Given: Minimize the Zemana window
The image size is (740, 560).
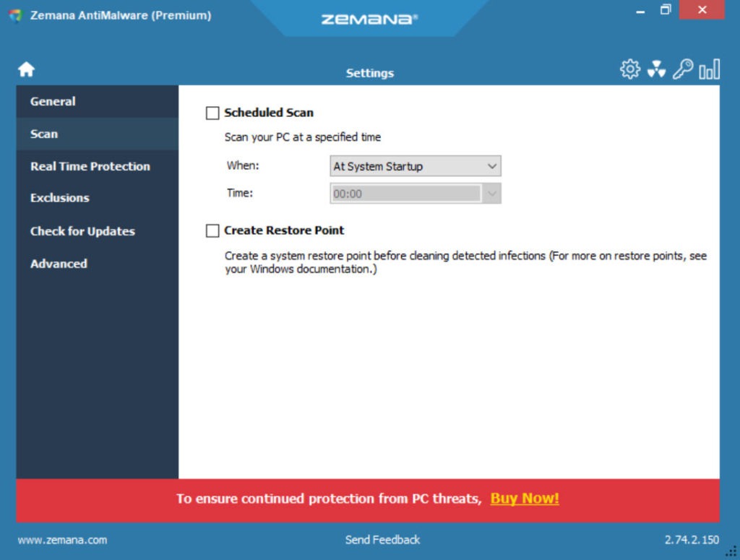Looking at the screenshot, I should tap(640, 10).
